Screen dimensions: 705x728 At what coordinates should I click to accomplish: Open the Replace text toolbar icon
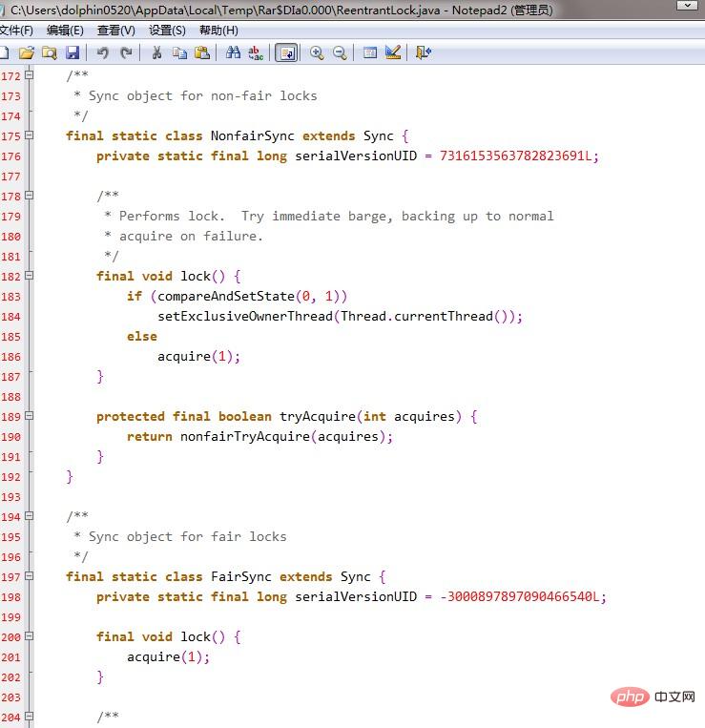[x=256, y=52]
